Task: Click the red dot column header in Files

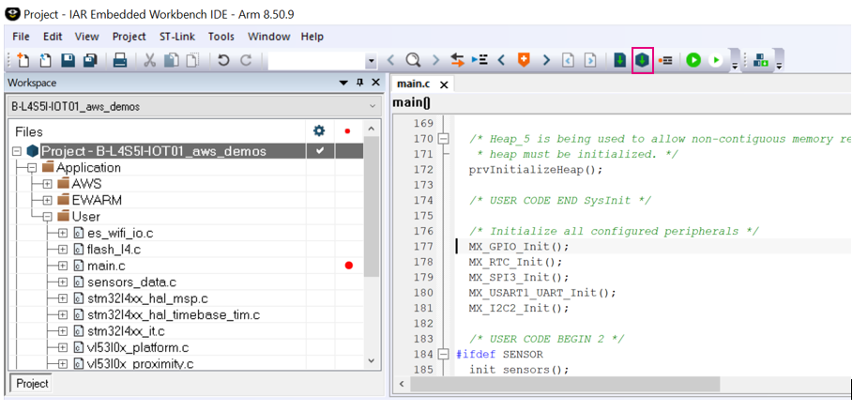Action: [x=347, y=131]
